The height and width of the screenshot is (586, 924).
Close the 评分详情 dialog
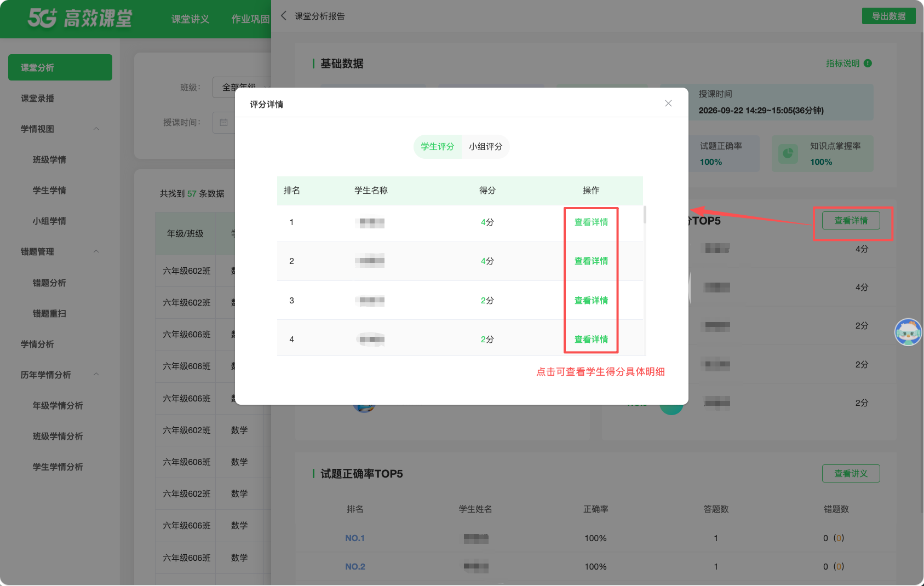point(668,104)
